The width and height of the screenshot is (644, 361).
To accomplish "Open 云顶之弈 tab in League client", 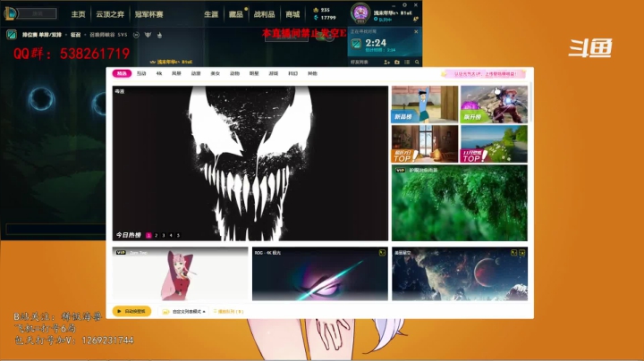I will [x=110, y=14].
